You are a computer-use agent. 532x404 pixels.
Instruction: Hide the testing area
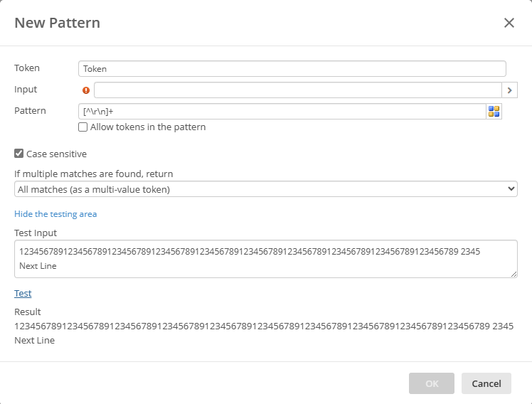tap(55, 214)
